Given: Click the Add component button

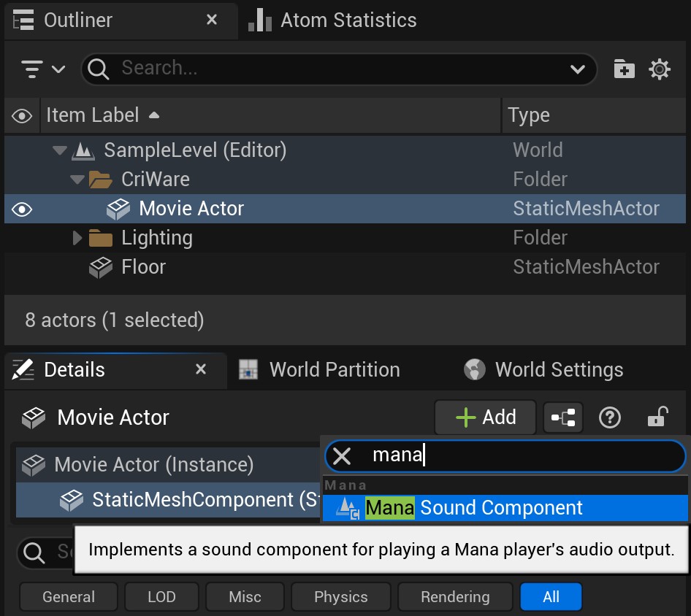Looking at the screenshot, I should (x=485, y=417).
